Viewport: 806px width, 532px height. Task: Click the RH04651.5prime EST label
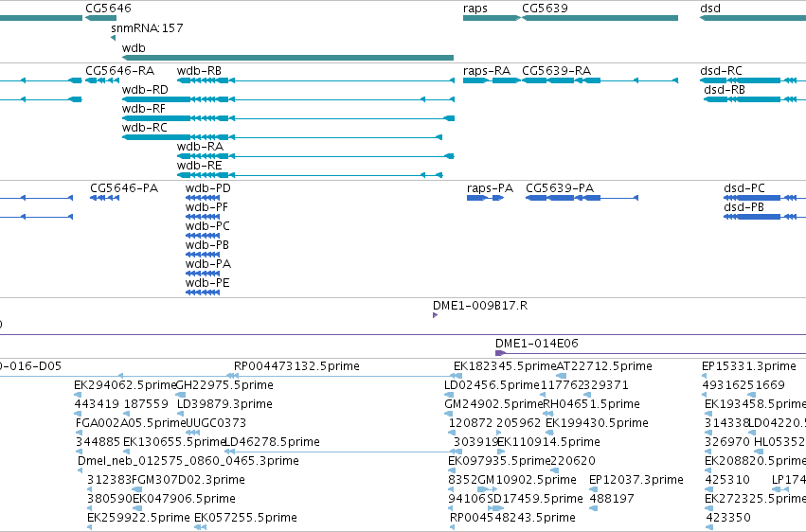click(592, 404)
